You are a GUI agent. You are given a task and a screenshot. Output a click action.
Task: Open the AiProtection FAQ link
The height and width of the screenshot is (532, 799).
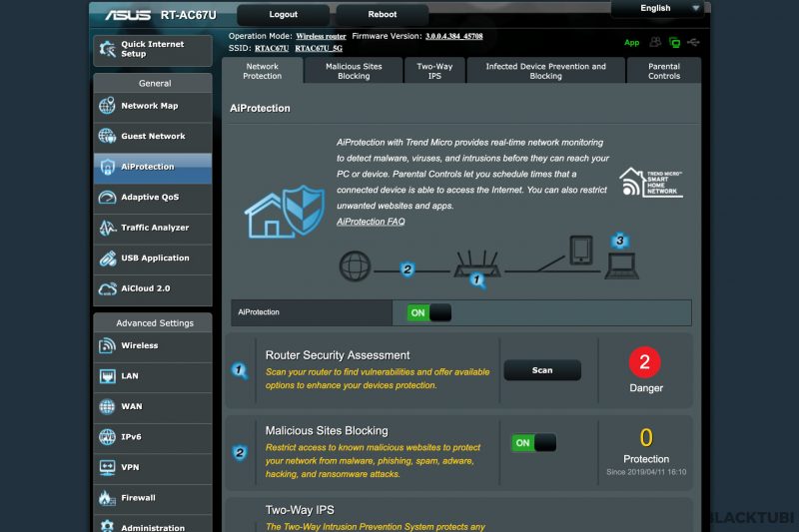[371, 222]
